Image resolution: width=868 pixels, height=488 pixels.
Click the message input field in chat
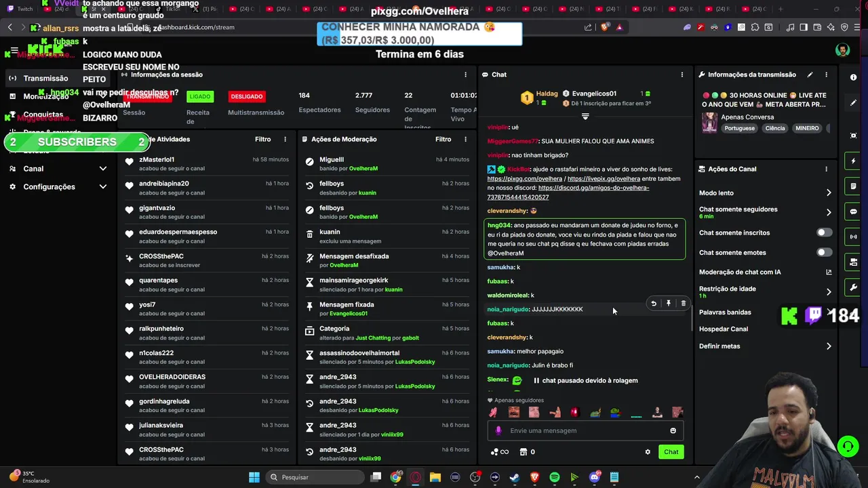(x=585, y=430)
